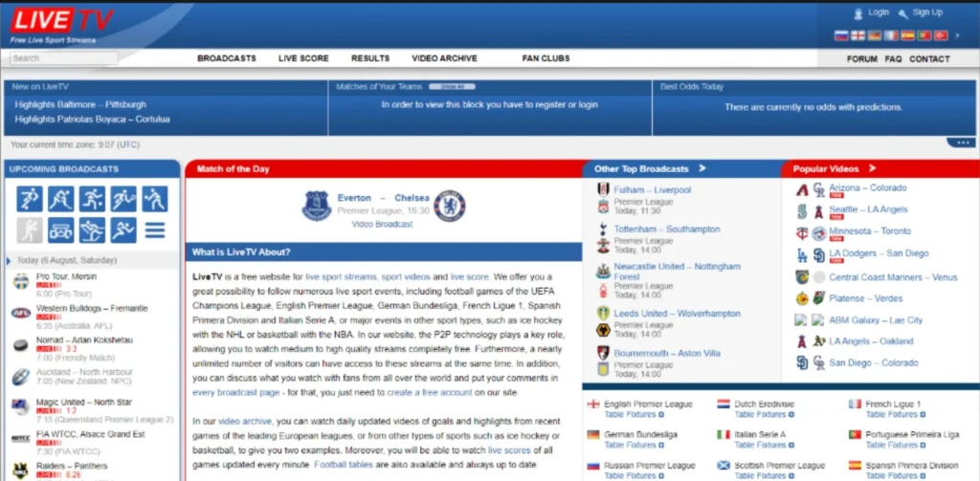
Task: Select the ice hockey sport icon
Action: tap(60, 199)
